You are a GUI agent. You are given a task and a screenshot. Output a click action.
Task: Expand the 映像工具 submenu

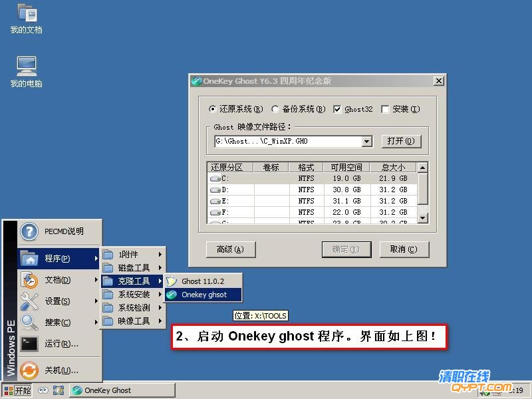(x=160, y=321)
